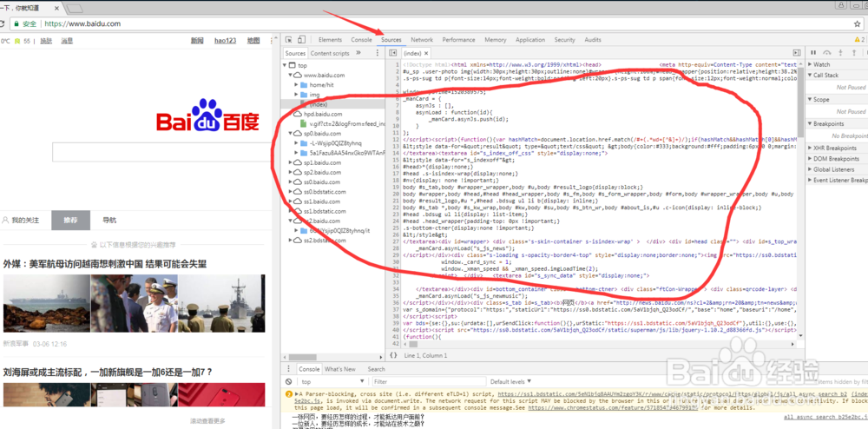Collapse the www.baidu.com domain node
This screenshot has height=429, width=868.
pyautogui.click(x=291, y=75)
